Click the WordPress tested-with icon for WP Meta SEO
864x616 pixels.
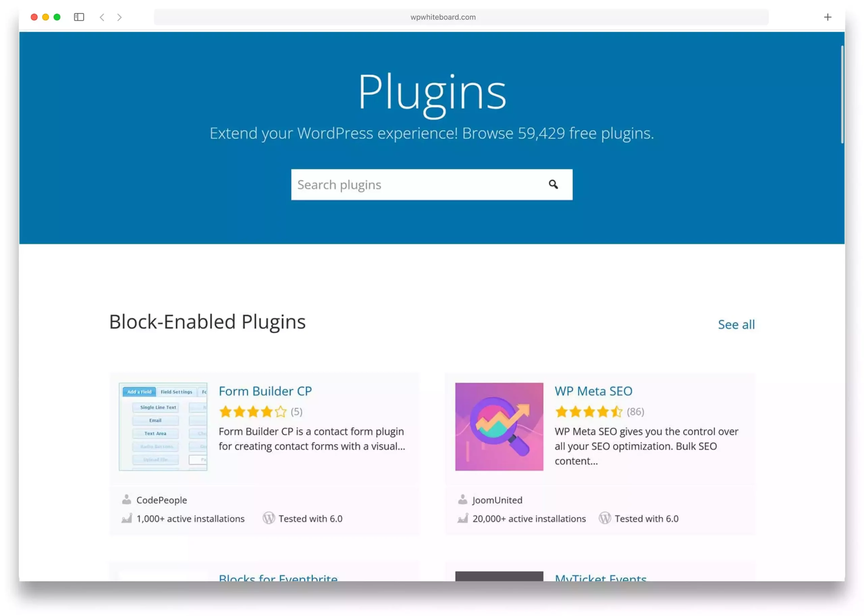click(x=604, y=519)
